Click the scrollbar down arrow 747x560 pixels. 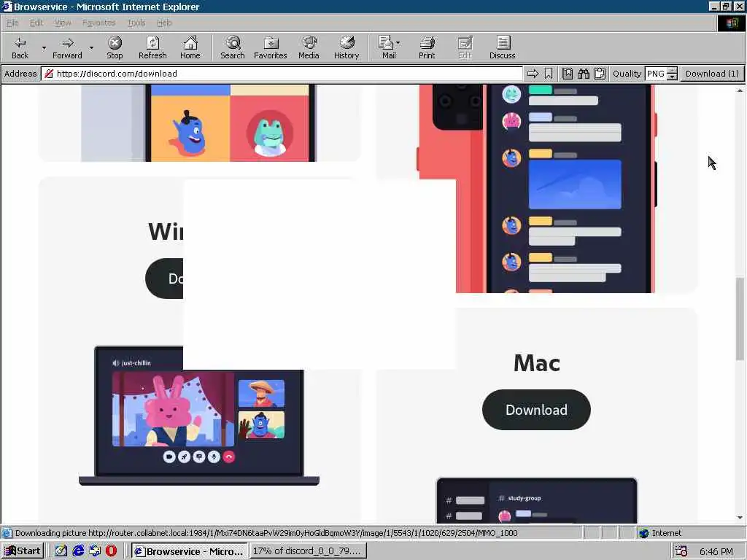[x=740, y=518]
